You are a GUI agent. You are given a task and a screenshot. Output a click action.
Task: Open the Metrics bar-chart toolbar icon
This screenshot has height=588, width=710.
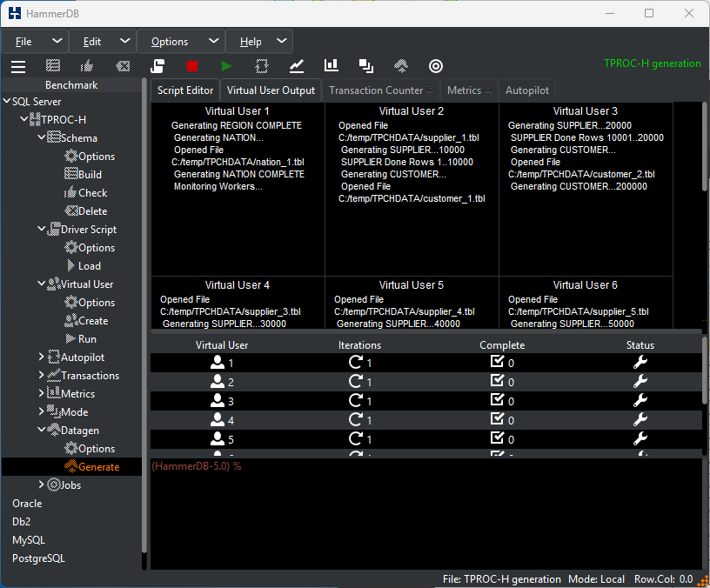click(331, 65)
